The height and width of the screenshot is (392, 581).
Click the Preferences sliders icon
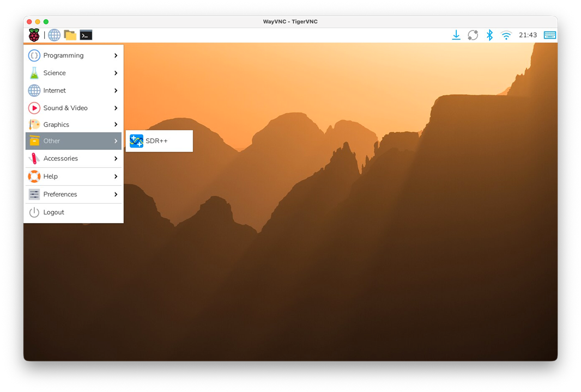34,194
